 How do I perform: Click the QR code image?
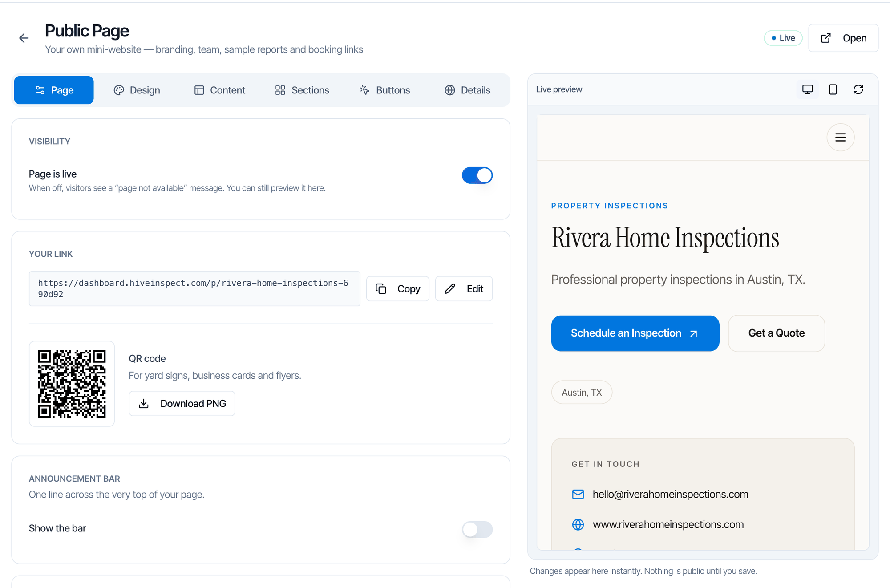click(x=72, y=384)
